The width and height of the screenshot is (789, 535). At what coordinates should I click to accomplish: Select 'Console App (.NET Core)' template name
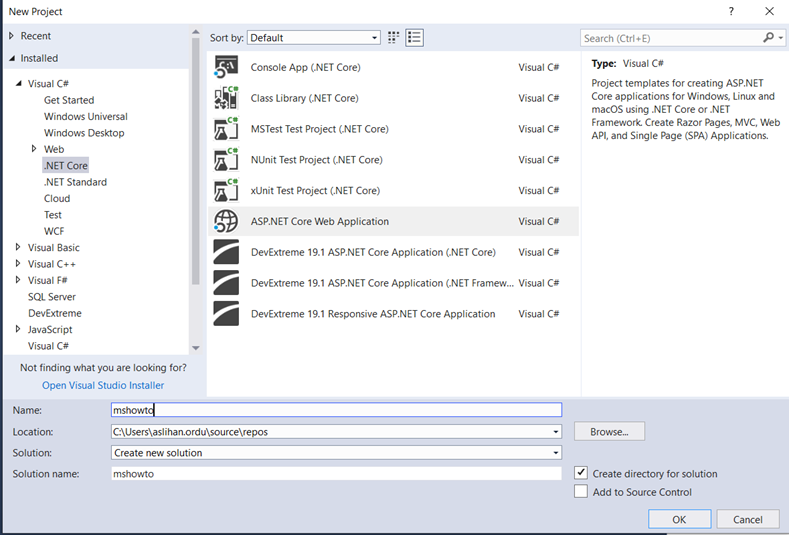click(x=305, y=67)
